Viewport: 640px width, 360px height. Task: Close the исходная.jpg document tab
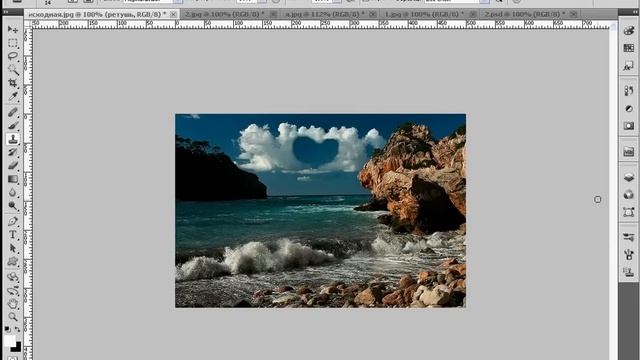tap(173, 14)
